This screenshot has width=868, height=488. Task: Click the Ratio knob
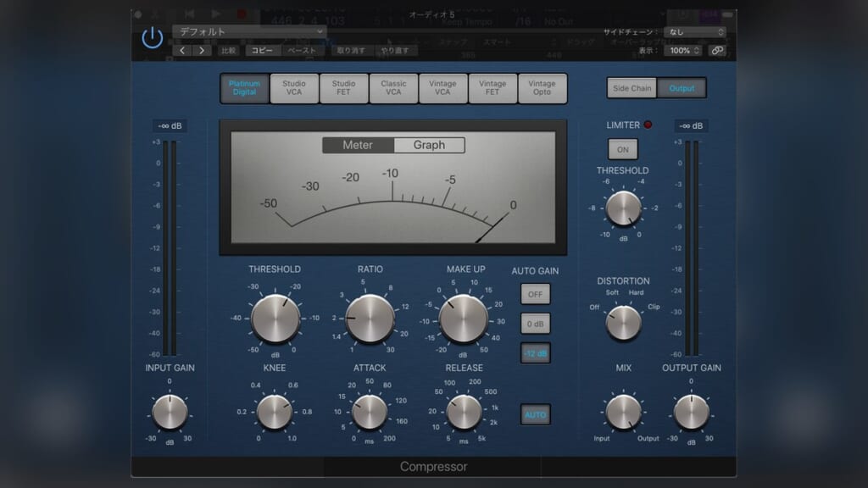(370, 319)
